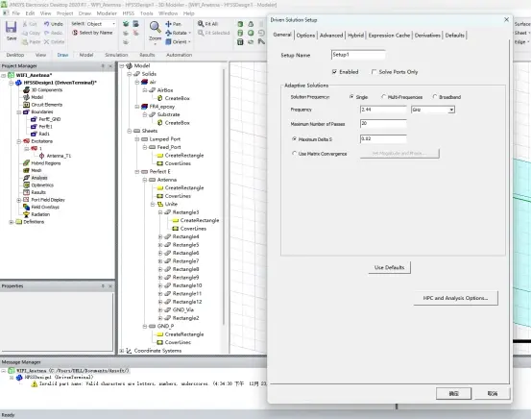This screenshot has height=419, width=532.
Task: Expand the Definitions node
Action: click(12, 222)
